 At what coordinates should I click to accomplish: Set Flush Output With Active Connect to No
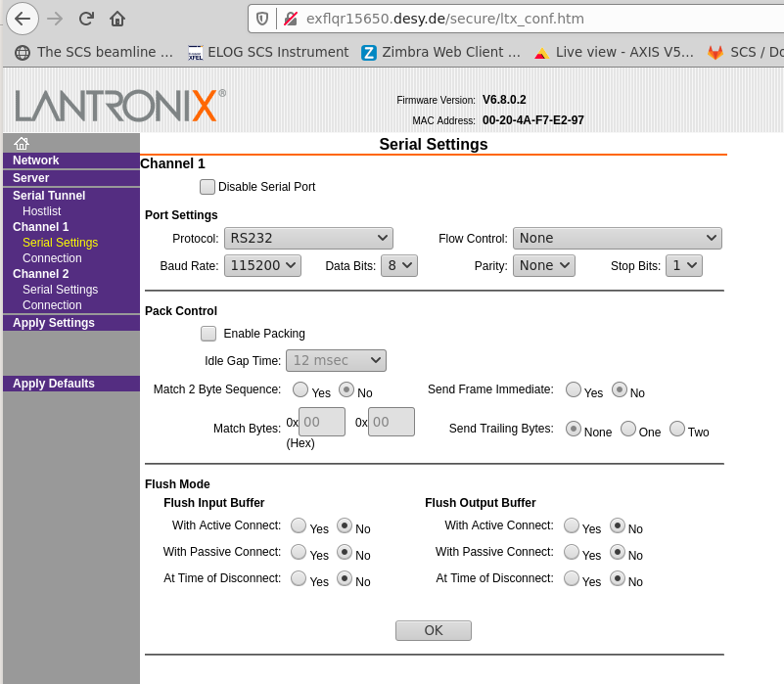617,525
